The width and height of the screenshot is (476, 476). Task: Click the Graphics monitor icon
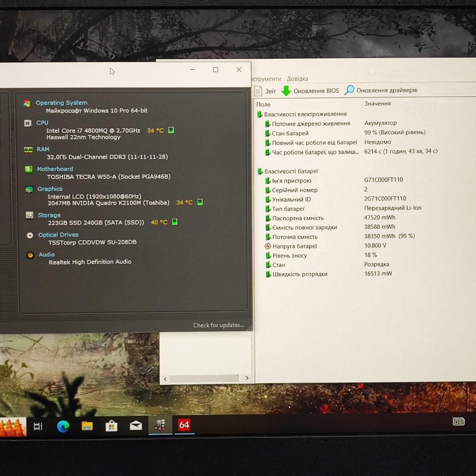pyautogui.click(x=29, y=189)
